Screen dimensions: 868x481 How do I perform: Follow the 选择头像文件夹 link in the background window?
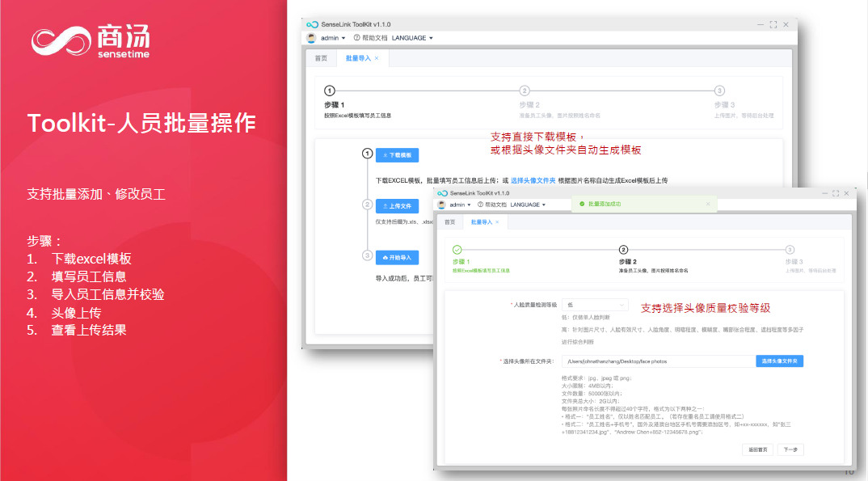[x=533, y=180]
